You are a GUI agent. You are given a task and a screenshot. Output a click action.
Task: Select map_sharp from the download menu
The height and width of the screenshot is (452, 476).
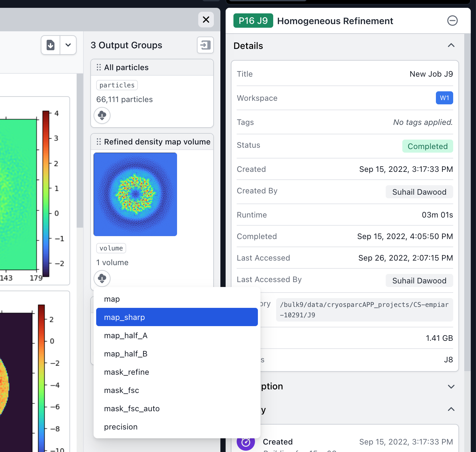click(x=177, y=317)
